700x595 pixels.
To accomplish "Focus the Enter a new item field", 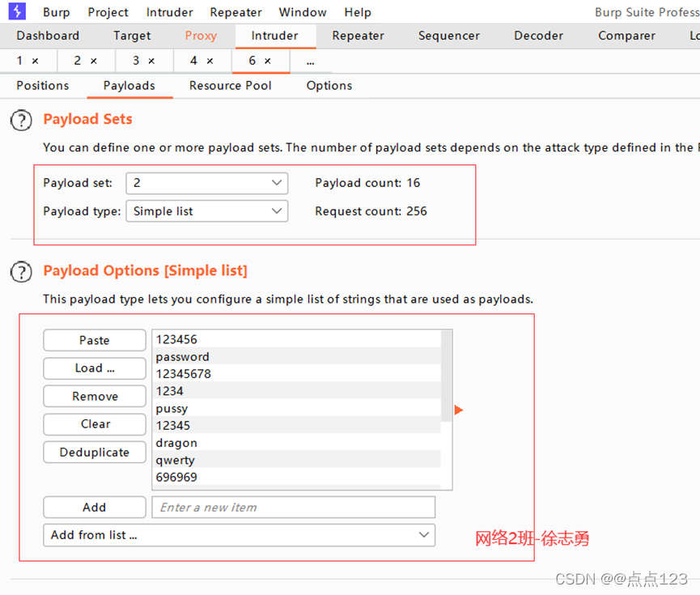I will pyautogui.click(x=293, y=508).
